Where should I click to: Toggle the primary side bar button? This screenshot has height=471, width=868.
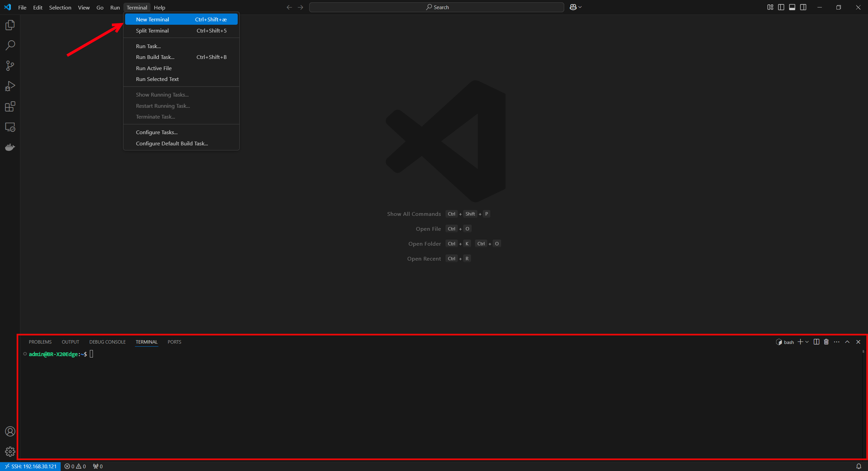[781, 7]
